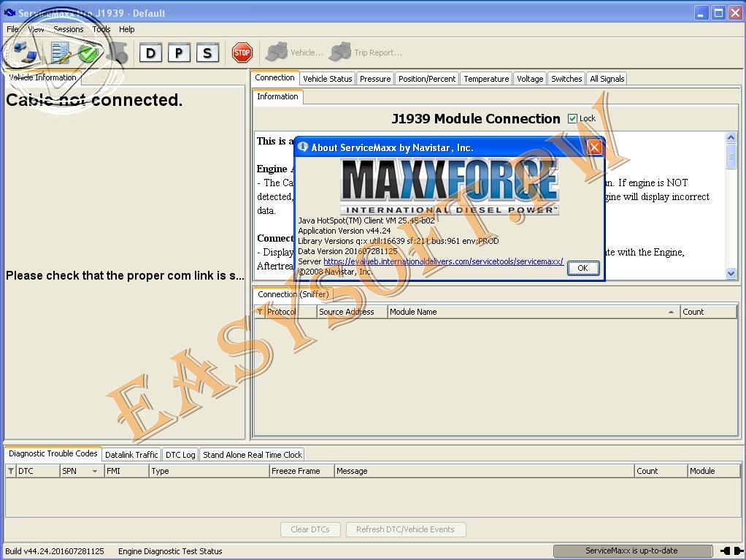746x560 pixels.
Task: Open the View menu
Action: [x=36, y=29]
